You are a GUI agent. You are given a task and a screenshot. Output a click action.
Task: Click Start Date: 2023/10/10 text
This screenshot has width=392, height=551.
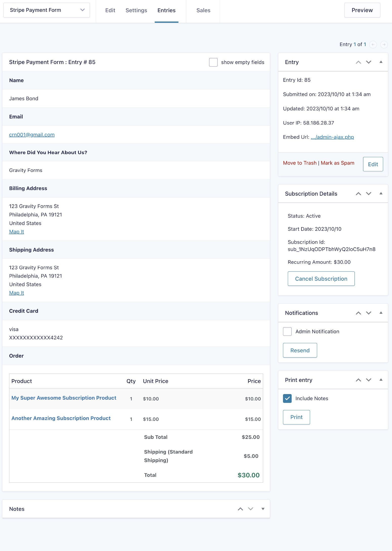click(x=315, y=229)
